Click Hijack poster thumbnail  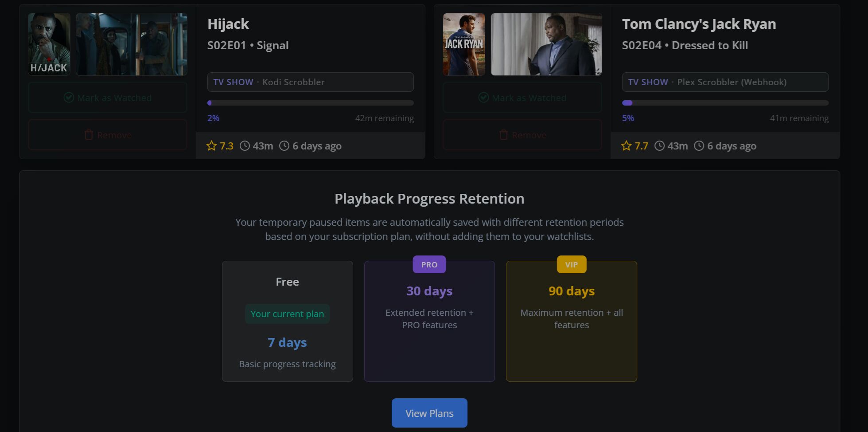pos(49,44)
